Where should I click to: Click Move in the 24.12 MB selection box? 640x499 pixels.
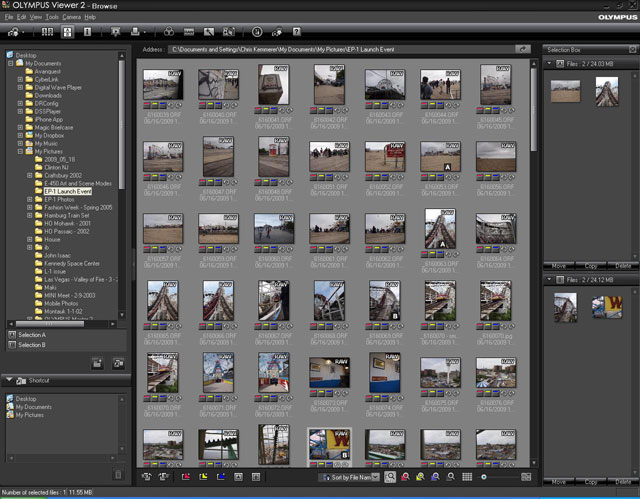pyautogui.click(x=559, y=482)
